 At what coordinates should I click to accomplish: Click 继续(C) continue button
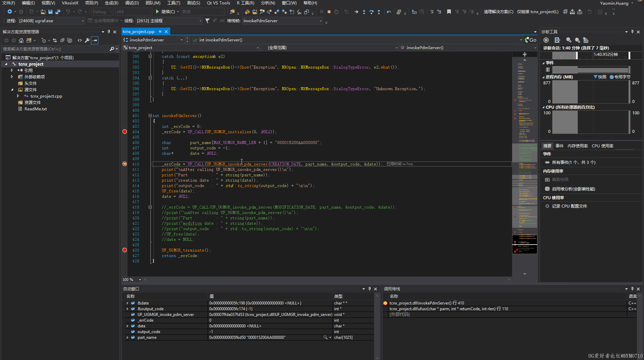coord(165,12)
